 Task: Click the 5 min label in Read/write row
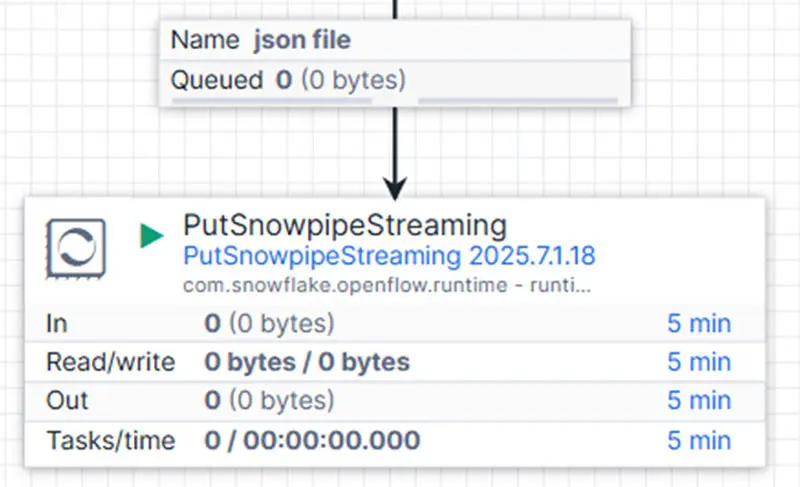699,362
